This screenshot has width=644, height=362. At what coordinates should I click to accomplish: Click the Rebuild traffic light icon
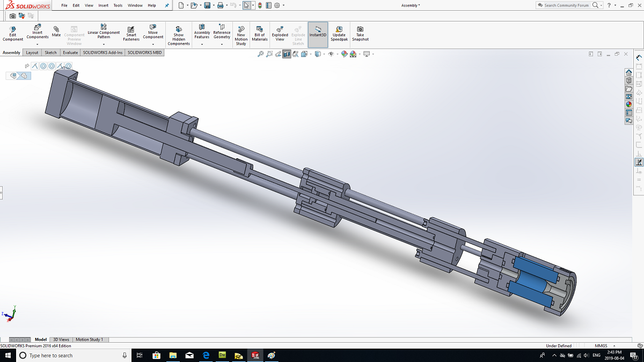tap(260, 5)
